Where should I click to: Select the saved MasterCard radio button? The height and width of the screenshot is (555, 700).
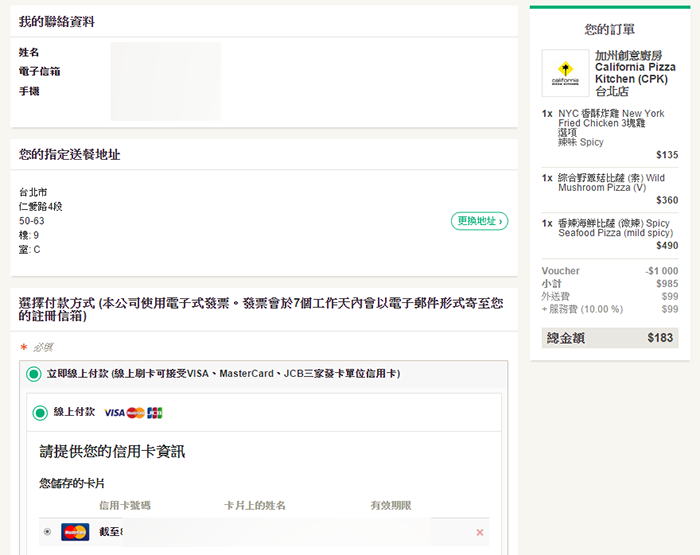[47, 532]
